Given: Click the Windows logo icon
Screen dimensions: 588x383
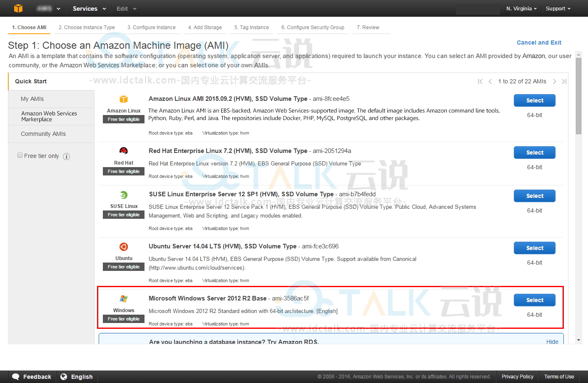Looking at the screenshot, I should pyautogui.click(x=124, y=299).
